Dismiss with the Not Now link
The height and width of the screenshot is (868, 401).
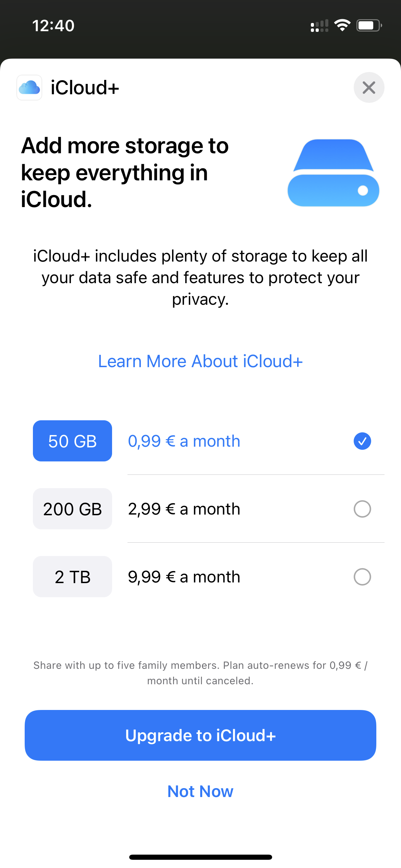pos(200,792)
